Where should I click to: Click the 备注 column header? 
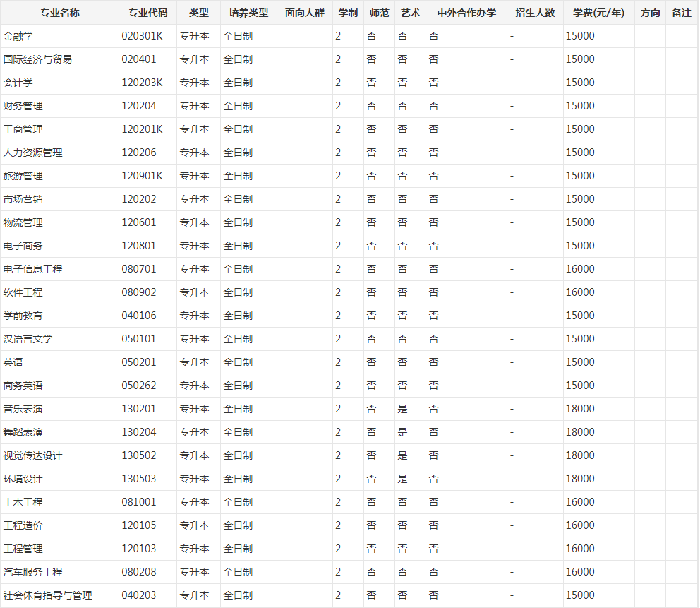pyautogui.click(x=681, y=13)
